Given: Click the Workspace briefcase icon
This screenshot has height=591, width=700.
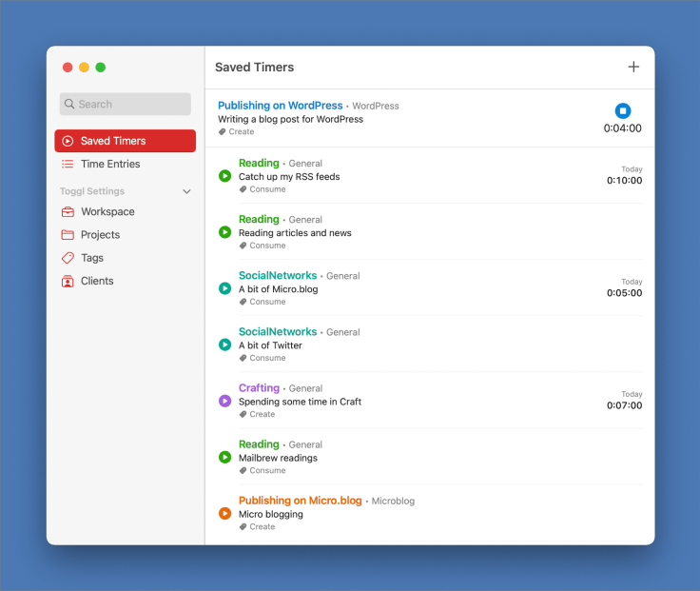Looking at the screenshot, I should click(68, 211).
